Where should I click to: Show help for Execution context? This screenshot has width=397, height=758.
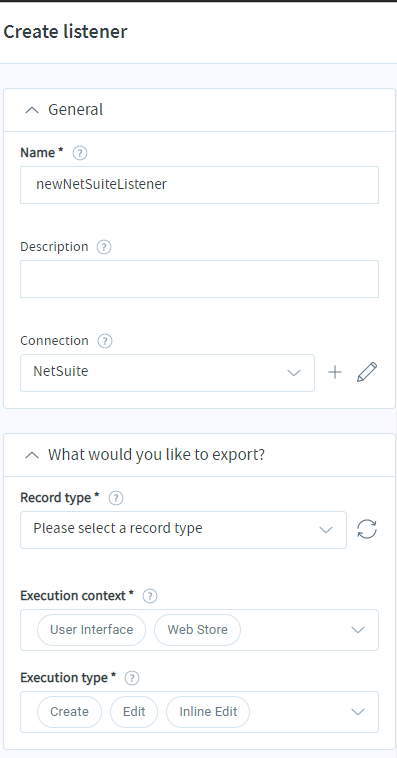click(150, 596)
